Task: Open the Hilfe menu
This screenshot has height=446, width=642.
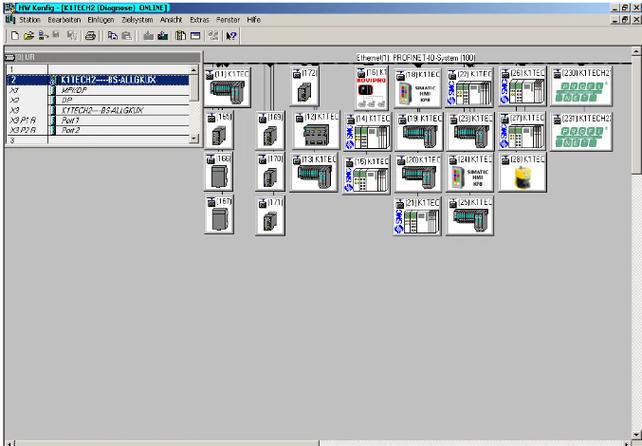Action: coord(253,20)
